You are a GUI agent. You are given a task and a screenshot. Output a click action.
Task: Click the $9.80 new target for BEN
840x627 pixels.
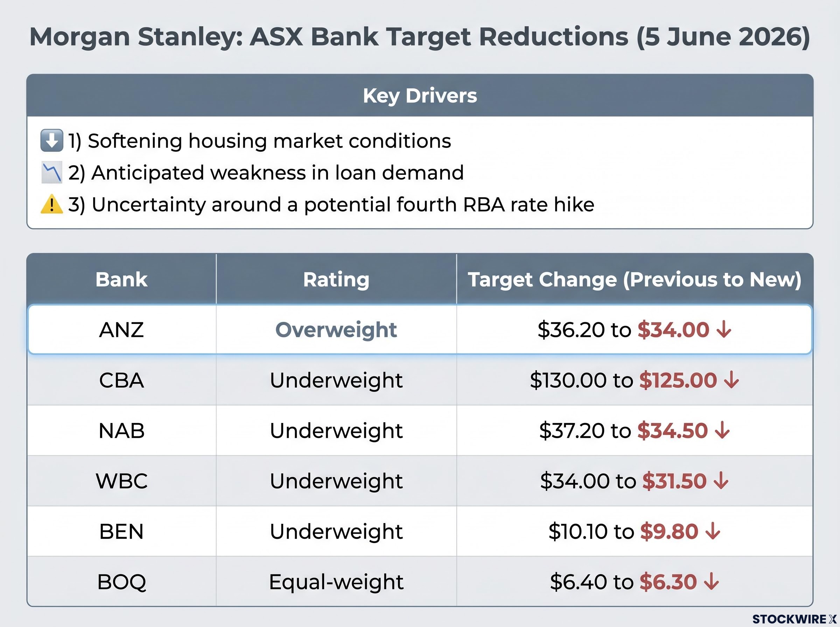pyautogui.click(x=669, y=531)
